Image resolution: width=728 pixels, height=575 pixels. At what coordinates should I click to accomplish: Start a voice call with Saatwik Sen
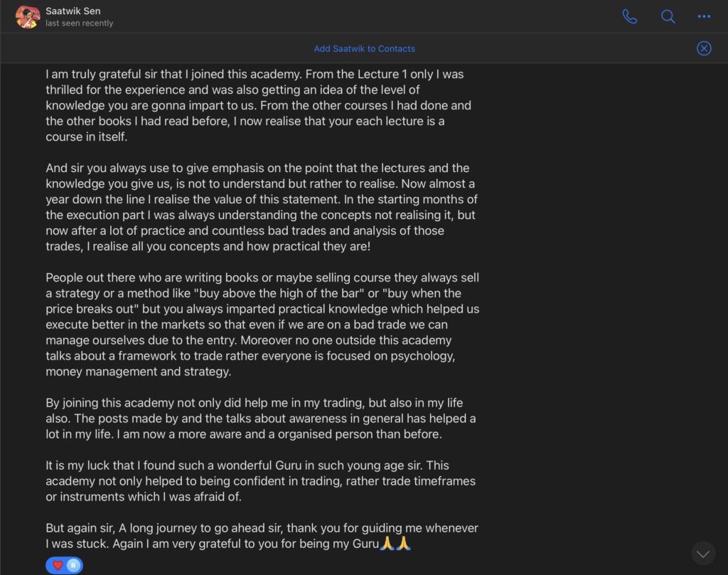pos(630,17)
